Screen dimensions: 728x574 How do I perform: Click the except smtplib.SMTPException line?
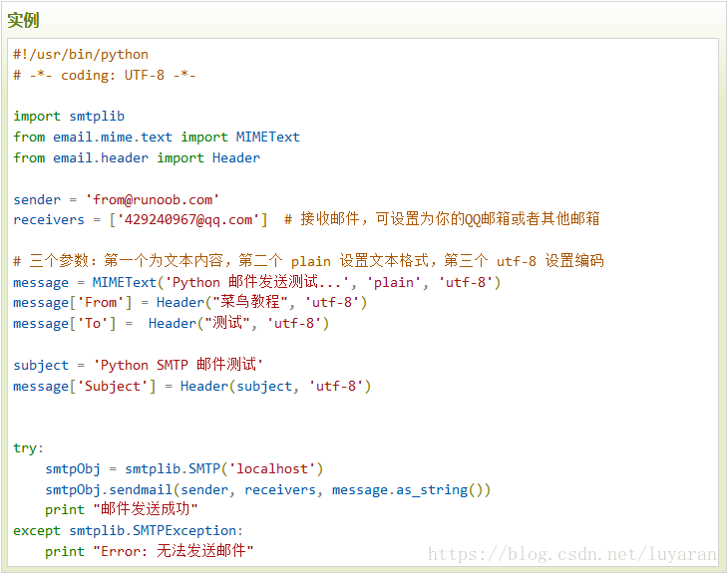pyautogui.click(x=128, y=531)
